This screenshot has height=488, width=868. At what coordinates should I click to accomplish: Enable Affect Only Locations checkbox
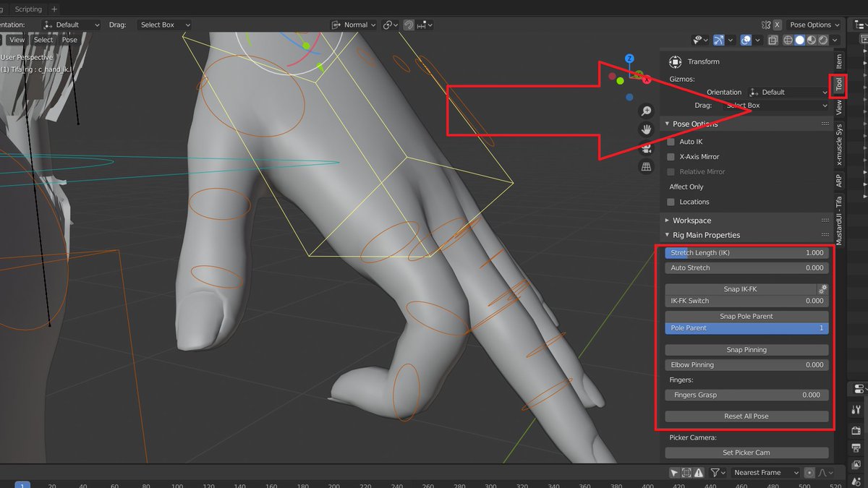pyautogui.click(x=671, y=202)
